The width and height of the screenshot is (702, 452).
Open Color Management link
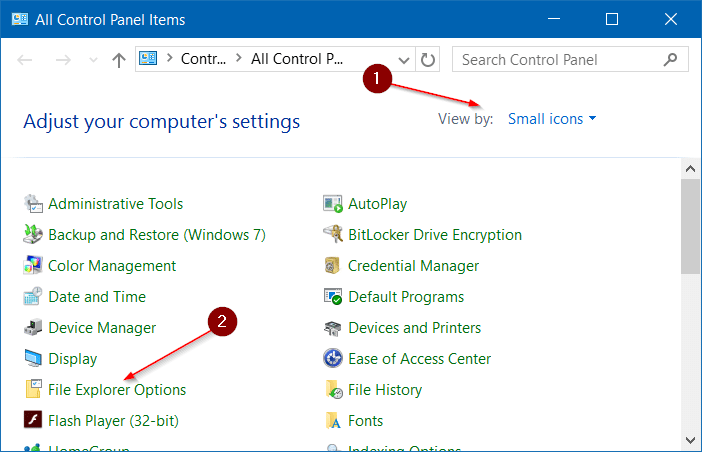pyautogui.click(x=112, y=266)
